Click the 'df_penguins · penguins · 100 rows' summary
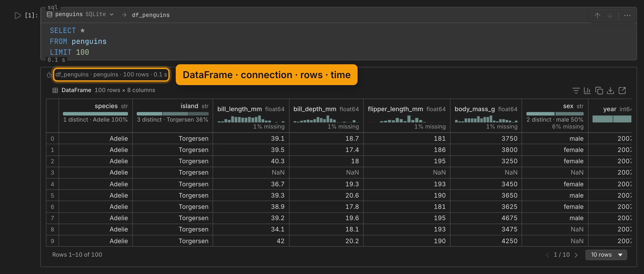Viewport: 644px width, 274px height. pyautogui.click(x=111, y=74)
